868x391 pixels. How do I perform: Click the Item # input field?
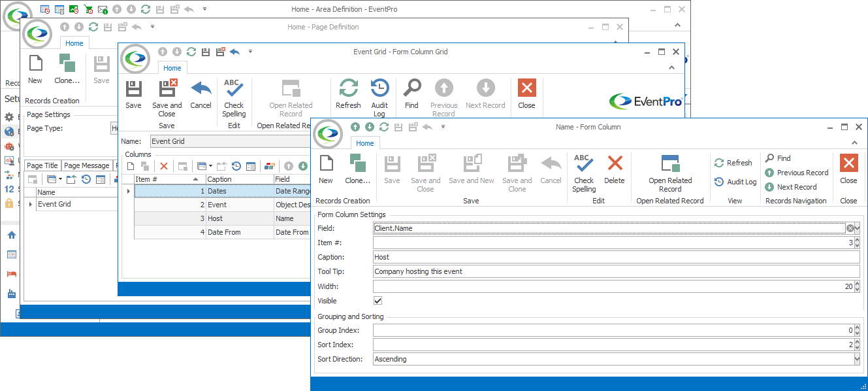pyautogui.click(x=617, y=243)
